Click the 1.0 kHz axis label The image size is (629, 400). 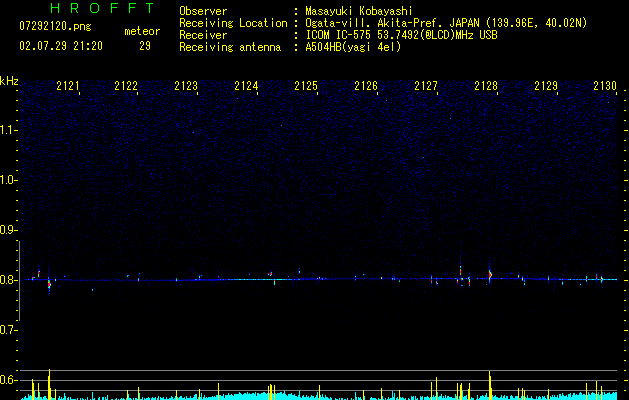click(x=9, y=181)
